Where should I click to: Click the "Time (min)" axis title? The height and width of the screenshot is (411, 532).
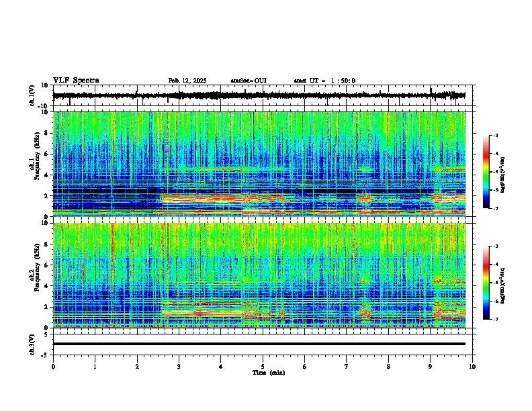click(x=269, y=373)
